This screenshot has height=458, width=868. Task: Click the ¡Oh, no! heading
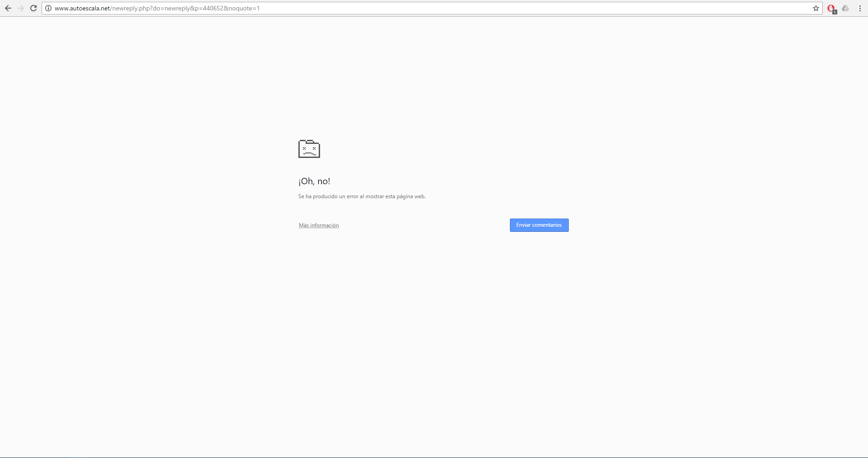[314, 181]
